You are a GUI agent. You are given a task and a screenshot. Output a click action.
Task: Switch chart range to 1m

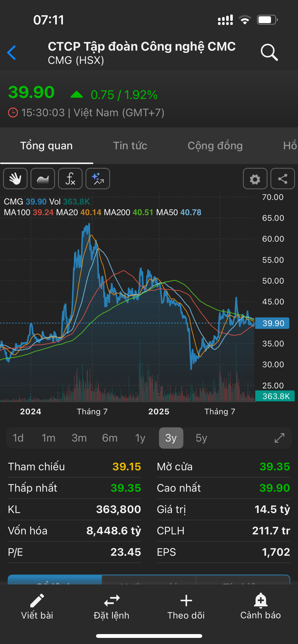(48, 438)
